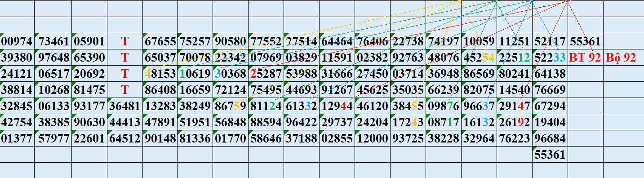Screen dimensions: 644x178
Task: Click the cell reading 19404
Action: [550, 122]
